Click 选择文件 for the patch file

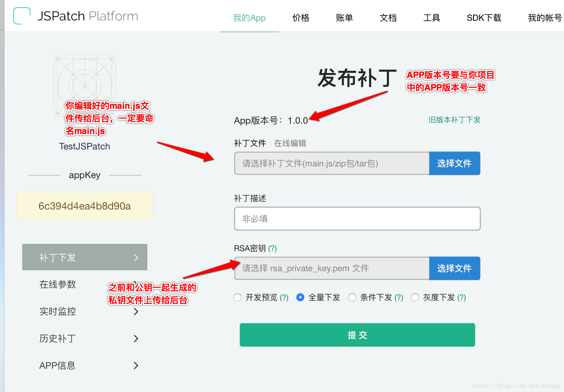tap(454, 163)
